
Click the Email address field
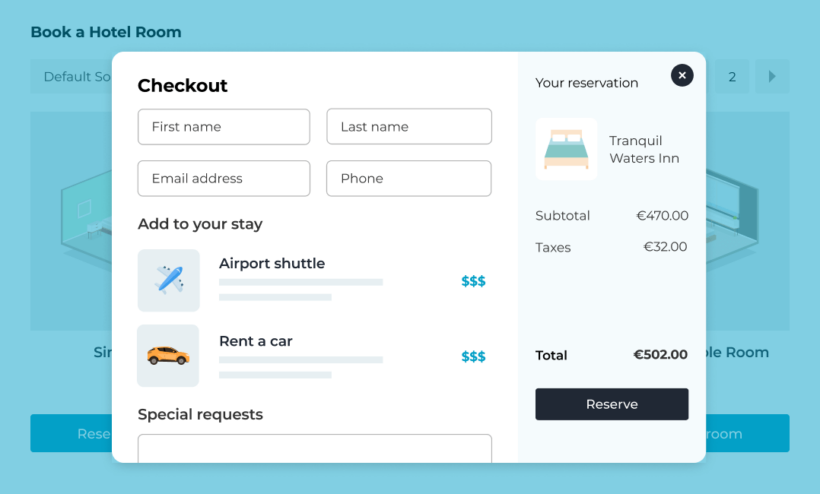tap(224, 179)
